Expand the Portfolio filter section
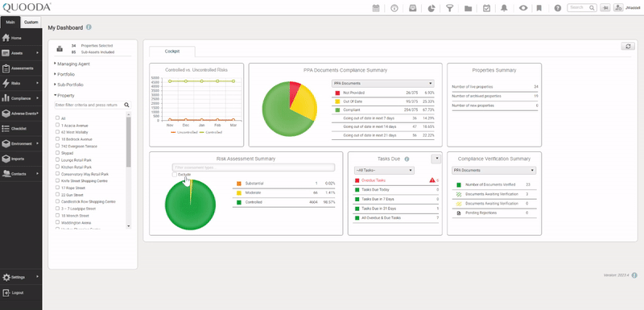644x310 pixels. pyautogui.click(x=64, y=74)
